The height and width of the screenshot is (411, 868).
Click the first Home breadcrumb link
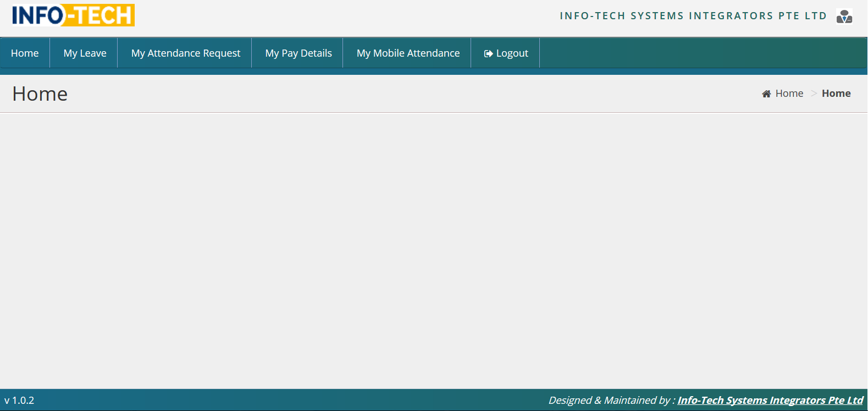point(789,94)
